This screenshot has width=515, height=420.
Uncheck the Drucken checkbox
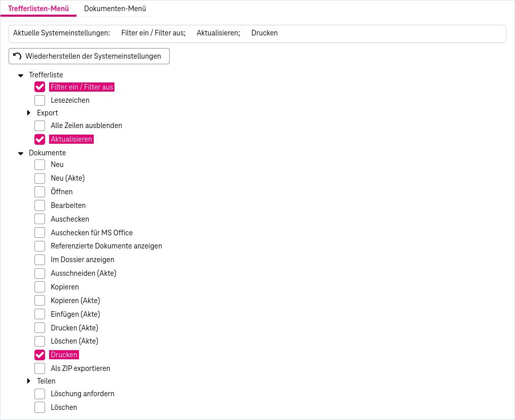(39, 355)
